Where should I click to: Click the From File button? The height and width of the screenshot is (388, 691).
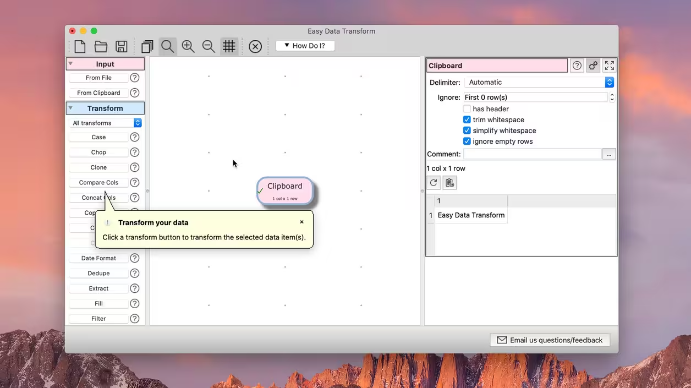pyautogui.click(x=98, y=78)
